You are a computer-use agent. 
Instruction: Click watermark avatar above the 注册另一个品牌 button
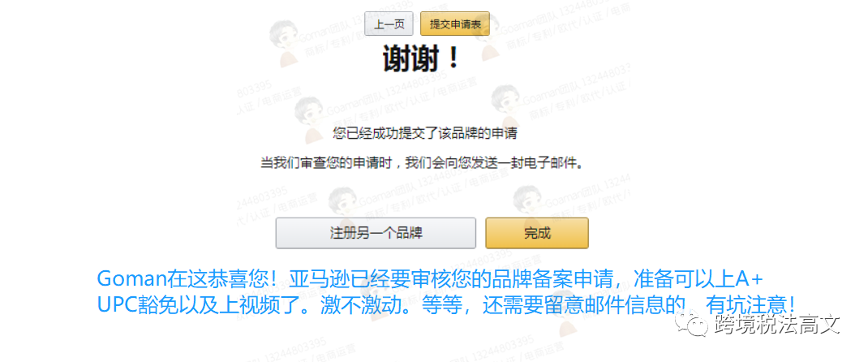pos(343,205)
